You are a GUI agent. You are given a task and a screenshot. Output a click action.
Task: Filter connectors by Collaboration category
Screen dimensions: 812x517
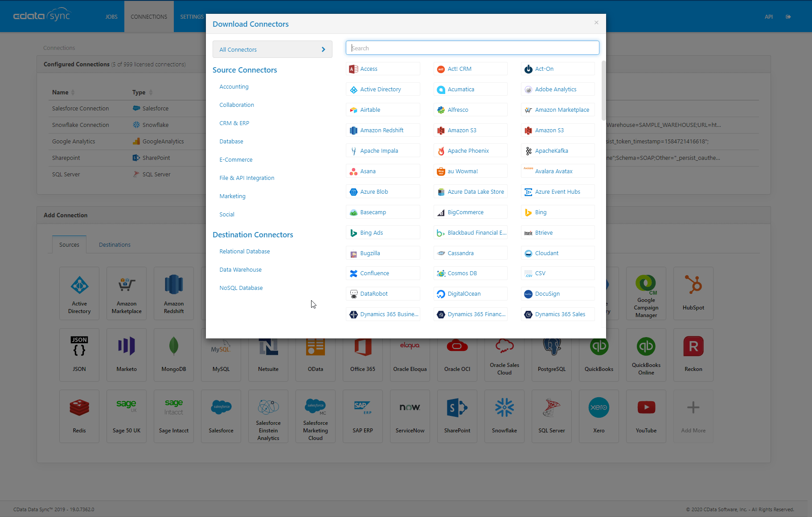point(237,105)
